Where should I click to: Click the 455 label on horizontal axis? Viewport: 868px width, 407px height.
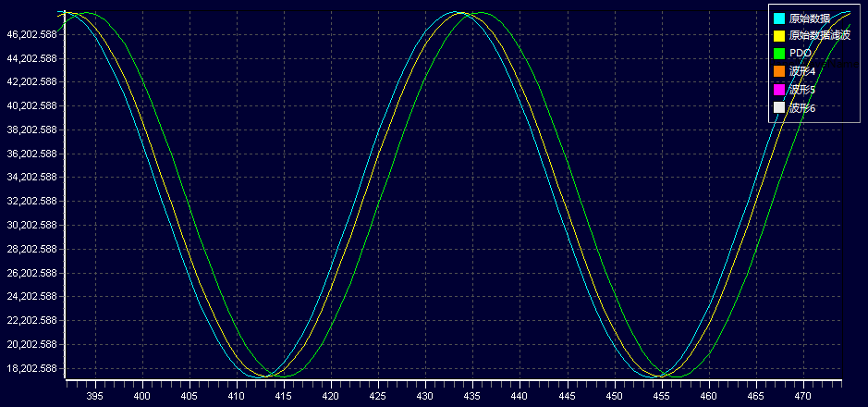(661, 395)
